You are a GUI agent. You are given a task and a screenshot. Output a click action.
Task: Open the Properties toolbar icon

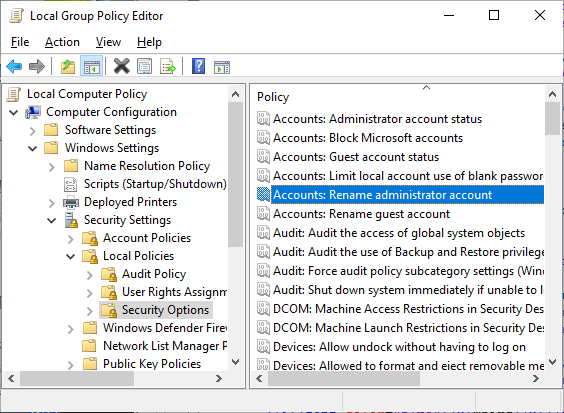[x=145, y=67]
